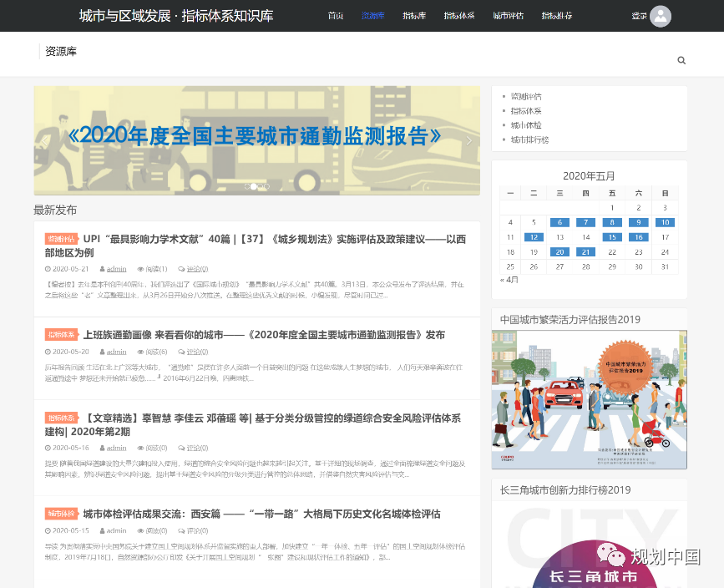This screenshot has height=588, width=724.
Task: Select May 16 in the calendar
Action: (639, 237)
